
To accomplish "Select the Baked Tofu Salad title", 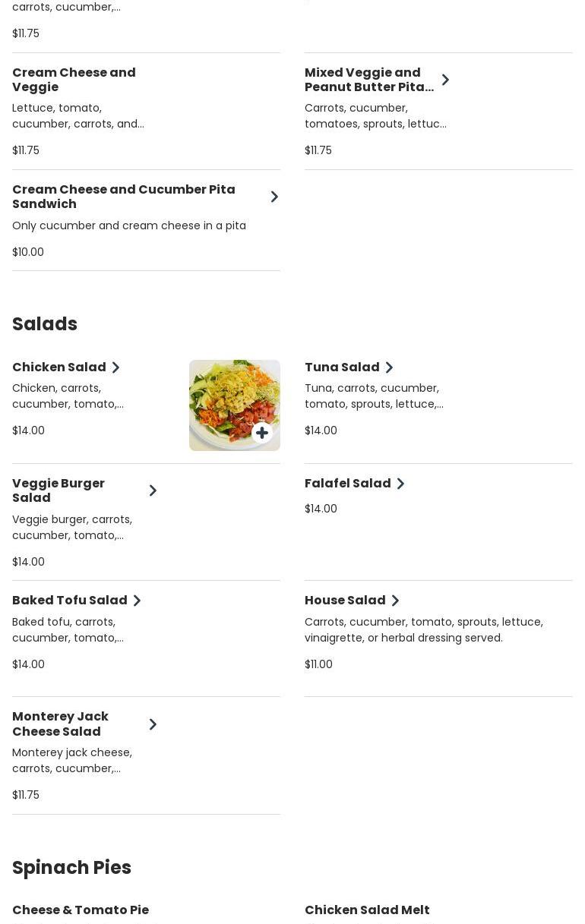I will click(x=70, y=601).
